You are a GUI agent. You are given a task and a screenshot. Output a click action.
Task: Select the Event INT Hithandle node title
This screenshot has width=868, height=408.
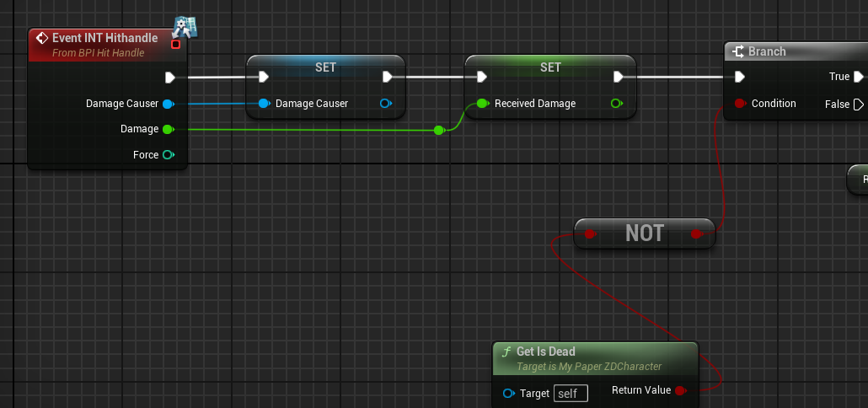[105, 38]
